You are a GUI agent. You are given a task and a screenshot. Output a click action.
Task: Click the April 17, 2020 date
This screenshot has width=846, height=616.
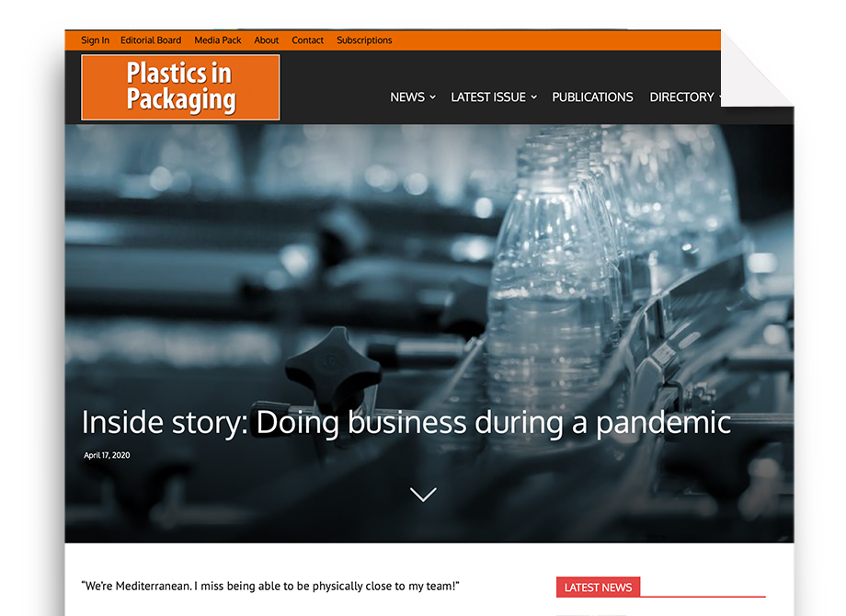pos(107,455)
